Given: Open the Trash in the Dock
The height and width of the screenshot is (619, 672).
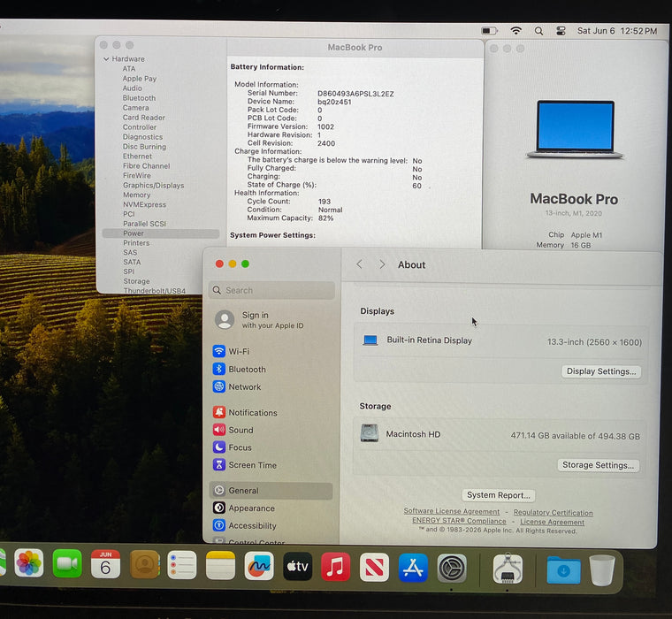Looking at the screenshot, I should click(x=602, y=570).
